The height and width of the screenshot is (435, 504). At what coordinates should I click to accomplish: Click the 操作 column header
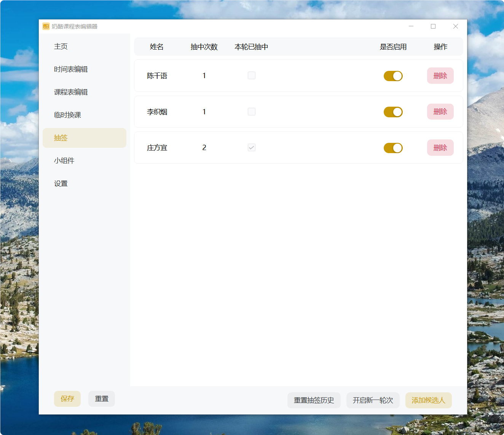tap(440, 47)
